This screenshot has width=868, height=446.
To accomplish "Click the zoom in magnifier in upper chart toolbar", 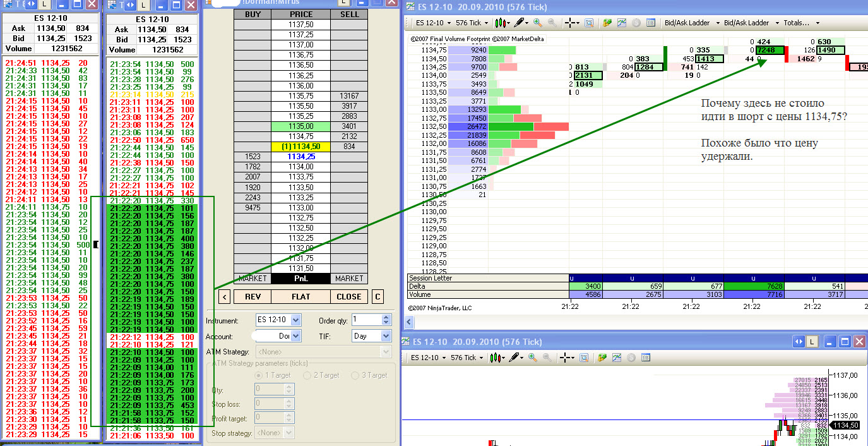I will pyautogui.click(x=538, y=23).
